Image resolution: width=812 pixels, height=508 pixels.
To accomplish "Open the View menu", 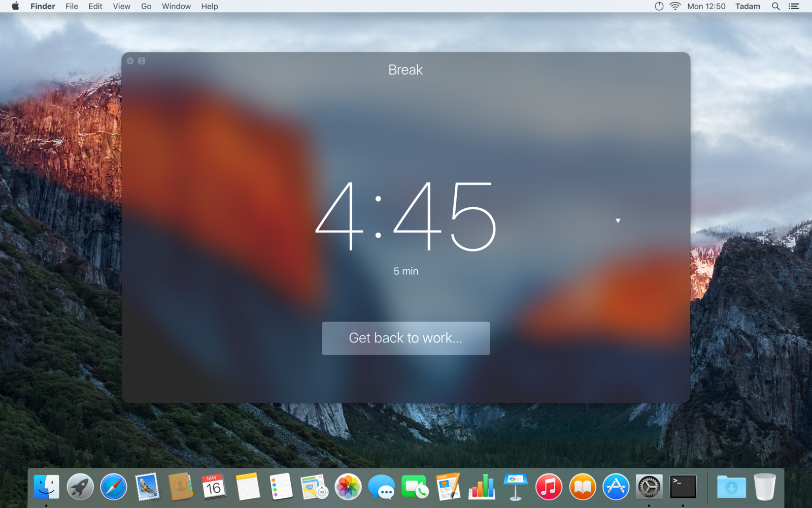I will pos(121,6).
